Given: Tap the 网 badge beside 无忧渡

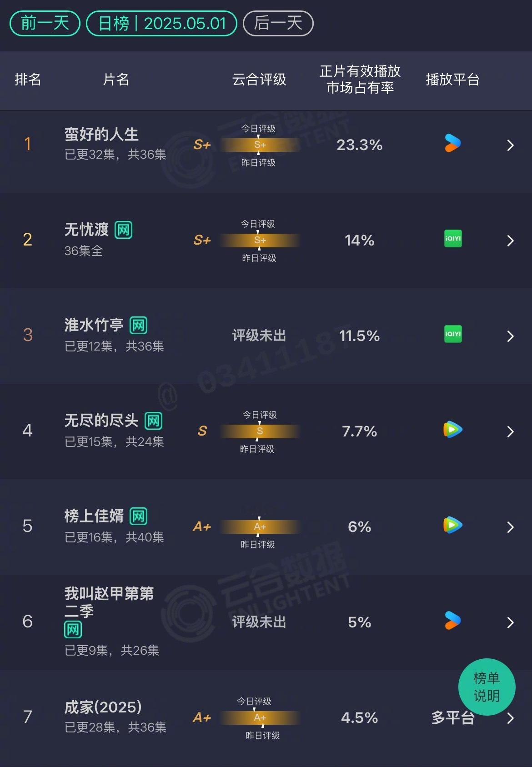Looking at the screenshot, I should coord(124,230).
